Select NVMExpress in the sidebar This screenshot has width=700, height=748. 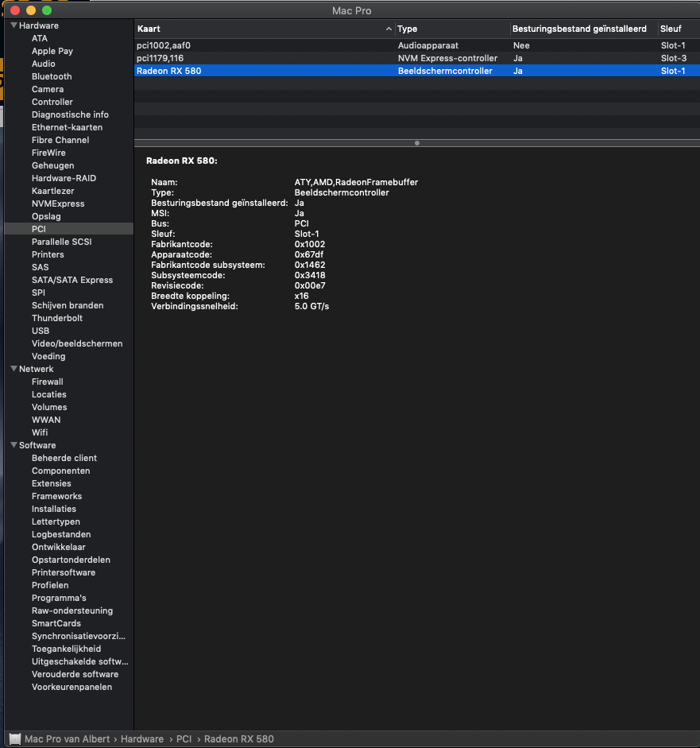pyautogui.click(x=58, y=203)
